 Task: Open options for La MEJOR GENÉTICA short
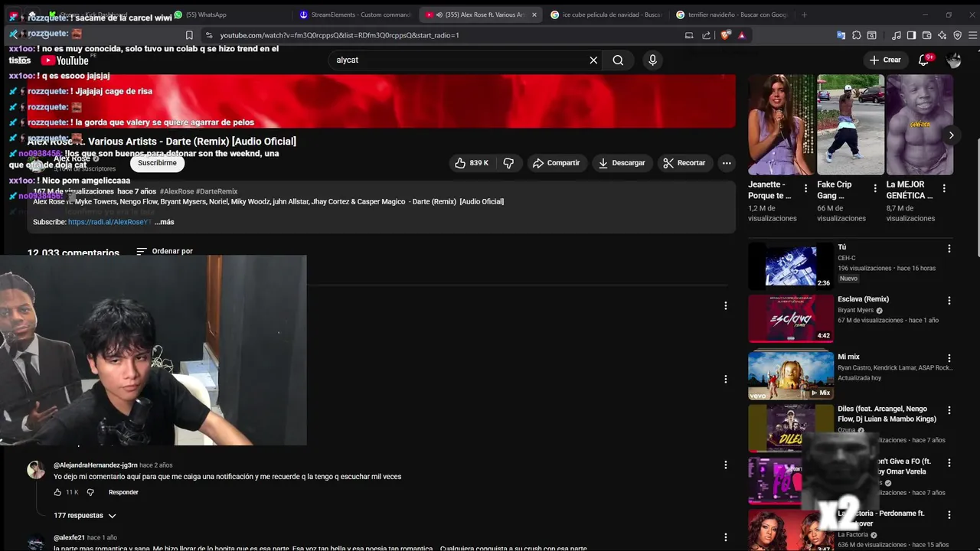point(943,188)
